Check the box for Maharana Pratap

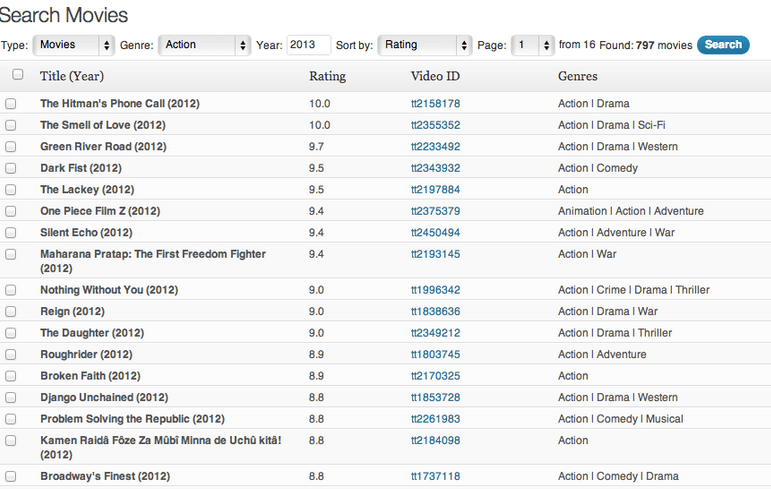pos(10,254)
